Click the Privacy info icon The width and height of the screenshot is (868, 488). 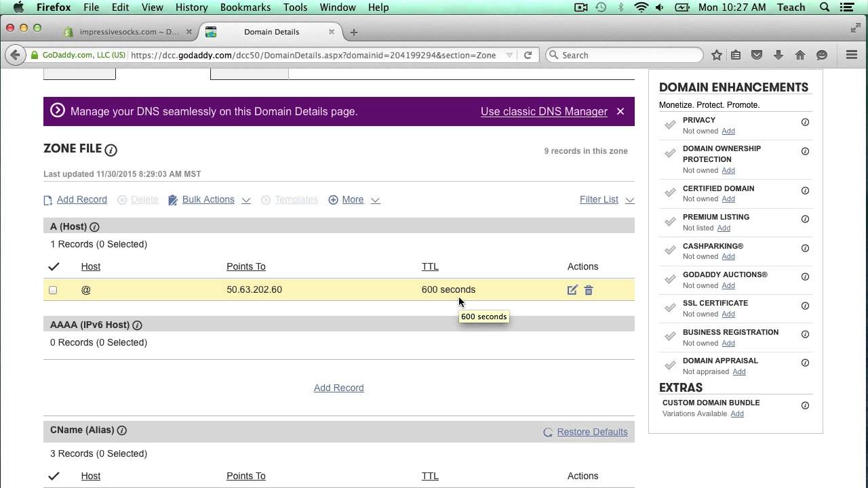click(805, 122)
